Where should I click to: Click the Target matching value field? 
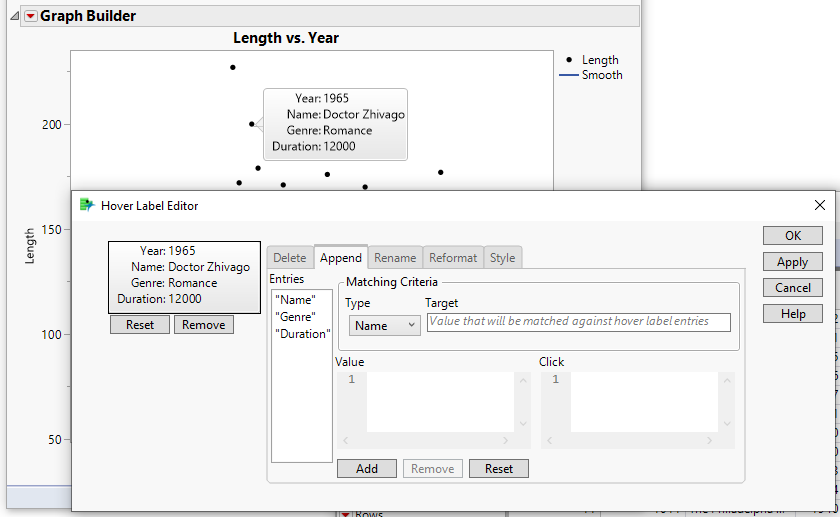pyautogui.click(x=579, y=322)
